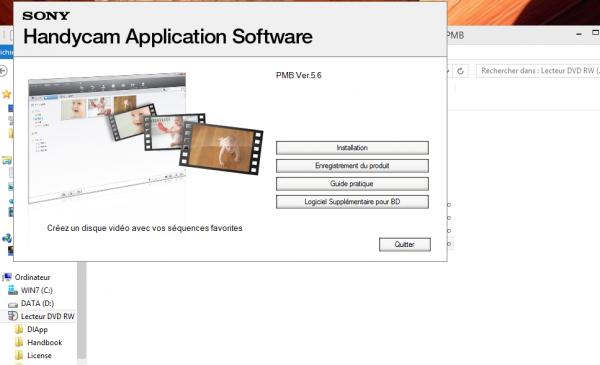600x365 pixels.
Task: Click the SONY logo
Action: tap(46, 16)
